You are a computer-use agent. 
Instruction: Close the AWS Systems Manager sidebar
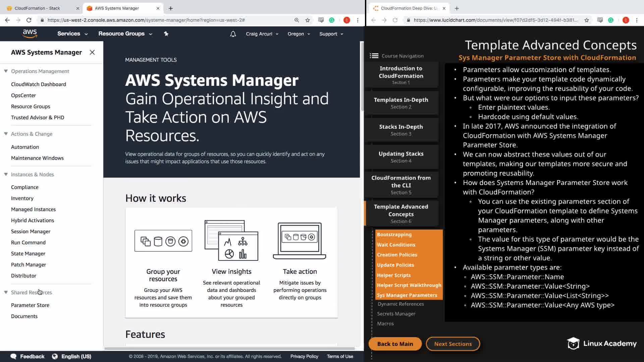[92, 52]
